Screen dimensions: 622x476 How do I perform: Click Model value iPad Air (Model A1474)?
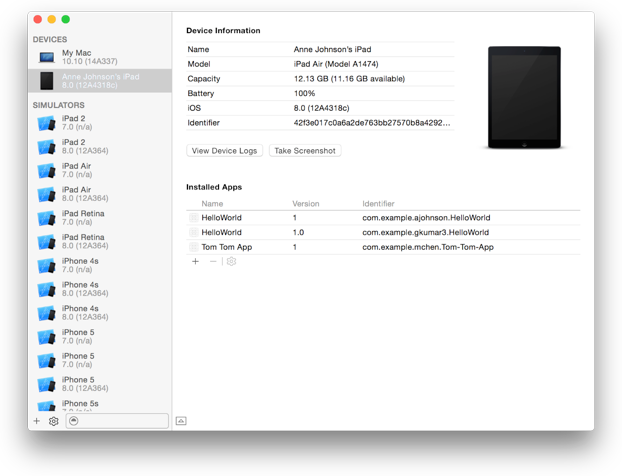[336, 64]
